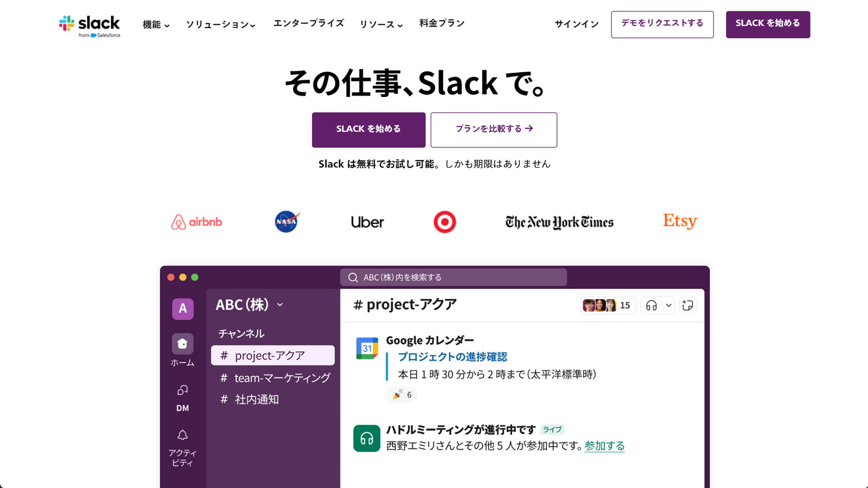
Task: Select the ホーム home icon
Action: point(182,344)
